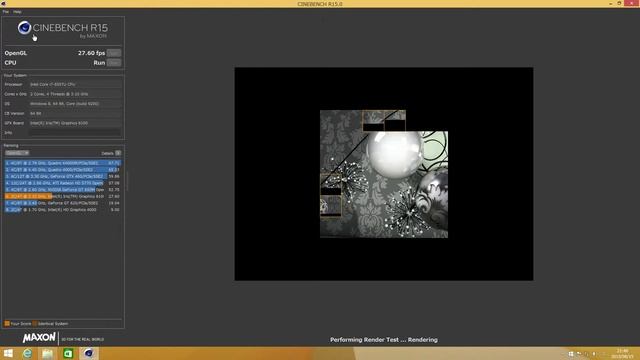The image size is (640, 360).
Task: Click the Performing Render Test status text
Action: click(x=384, y=340)
